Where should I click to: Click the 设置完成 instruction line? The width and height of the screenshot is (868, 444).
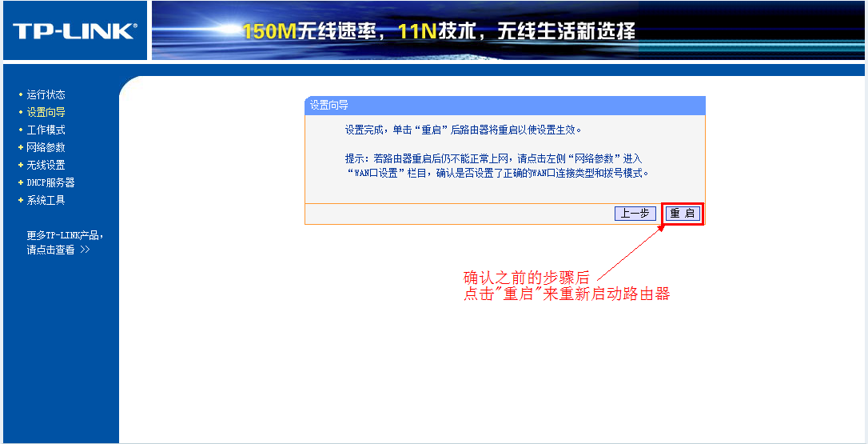click(464, 130)
